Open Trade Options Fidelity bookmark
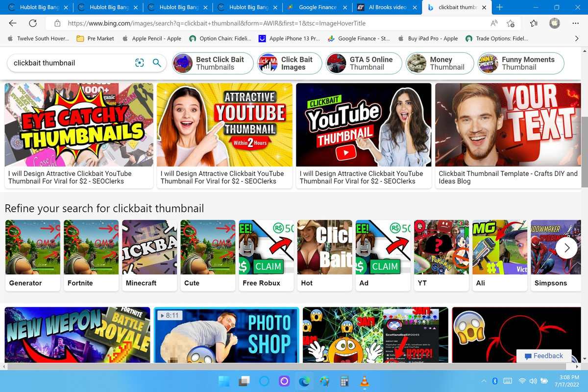 pos(497,38)
